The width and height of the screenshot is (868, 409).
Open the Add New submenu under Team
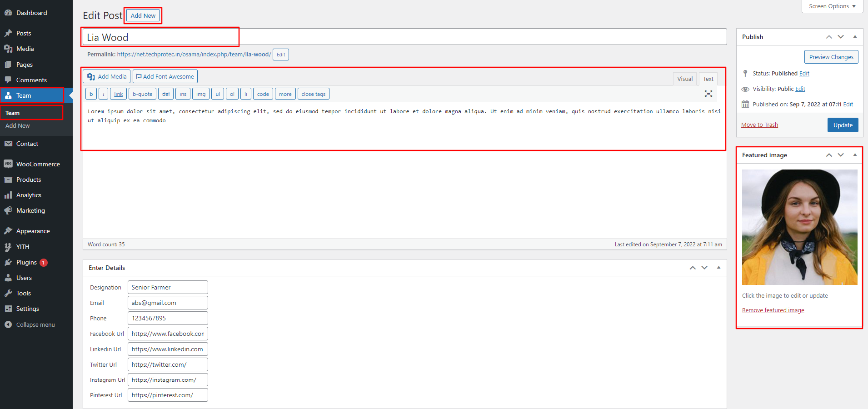coord(18,125)
